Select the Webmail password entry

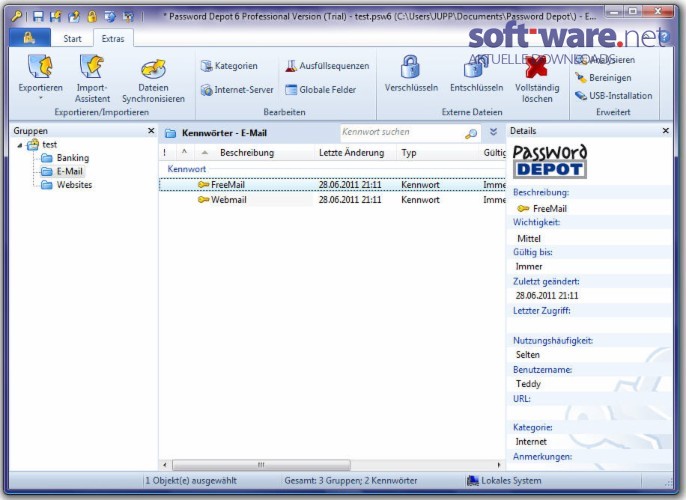[x=332, y=199]
